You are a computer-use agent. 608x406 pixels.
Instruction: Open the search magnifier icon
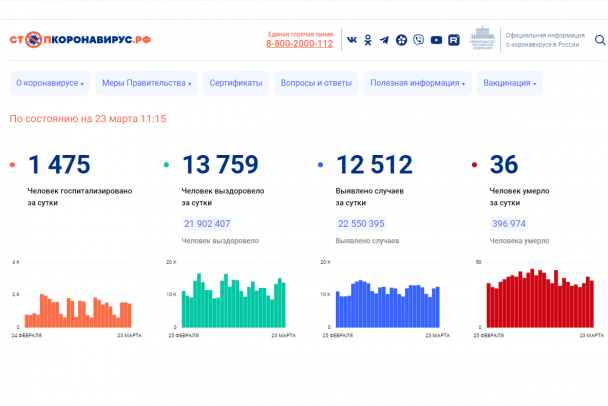click(599, 40)
